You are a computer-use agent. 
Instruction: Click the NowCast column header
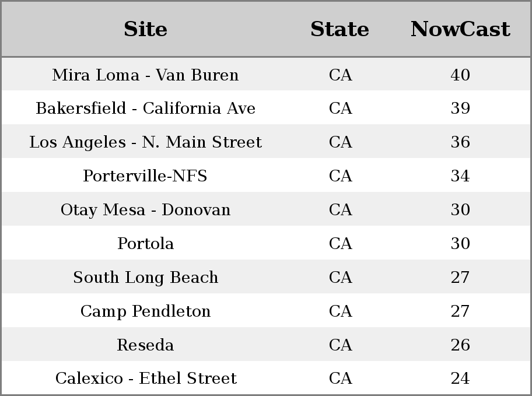[x=460, y=29]
